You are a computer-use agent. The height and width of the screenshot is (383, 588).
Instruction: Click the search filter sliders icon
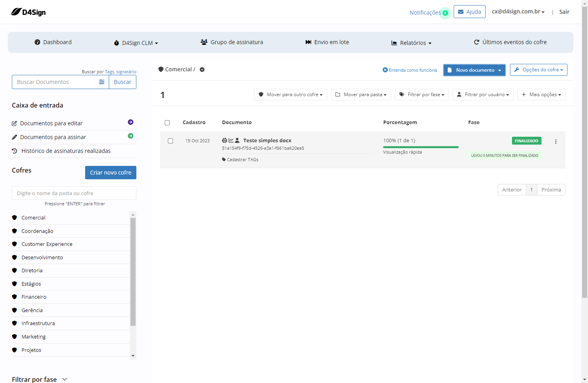[x=102, y=82]
